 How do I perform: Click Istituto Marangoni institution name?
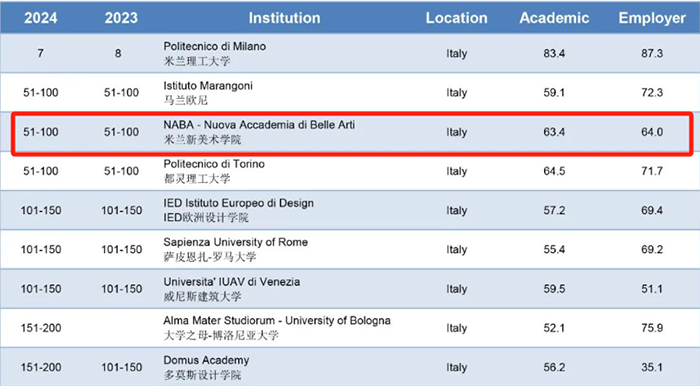(x=208, y=86)
